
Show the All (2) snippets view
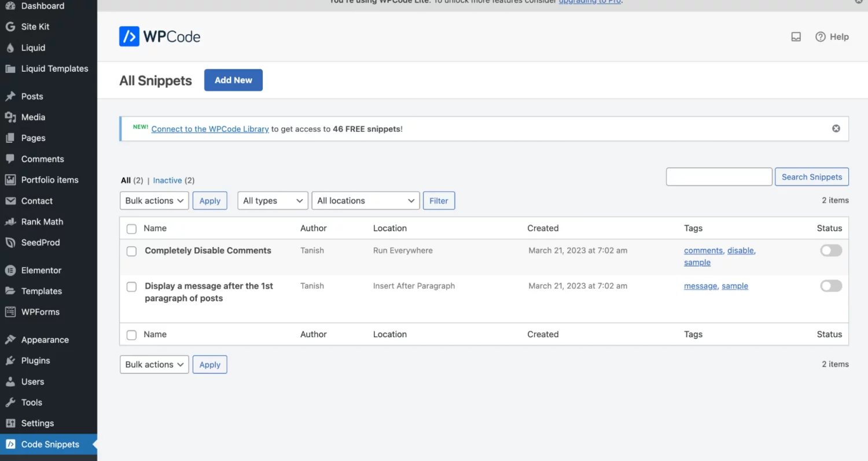132,180
